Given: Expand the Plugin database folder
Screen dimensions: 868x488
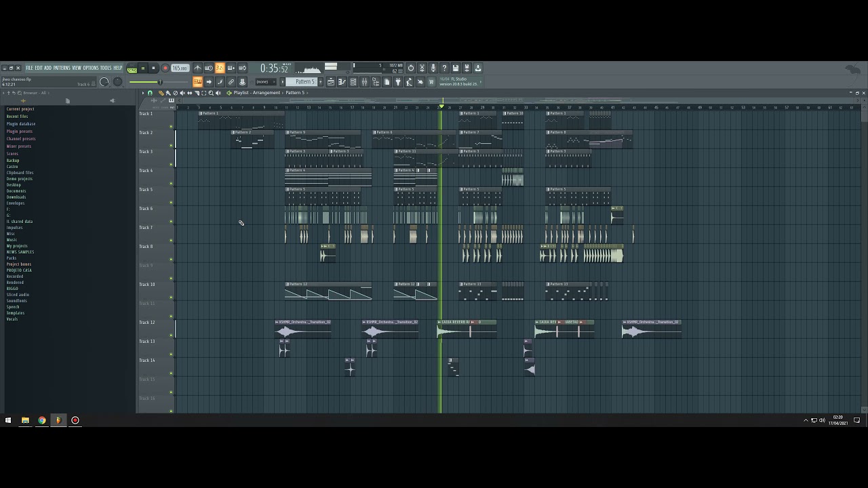Looking at the screenshot, I should [x=21, y=124].
